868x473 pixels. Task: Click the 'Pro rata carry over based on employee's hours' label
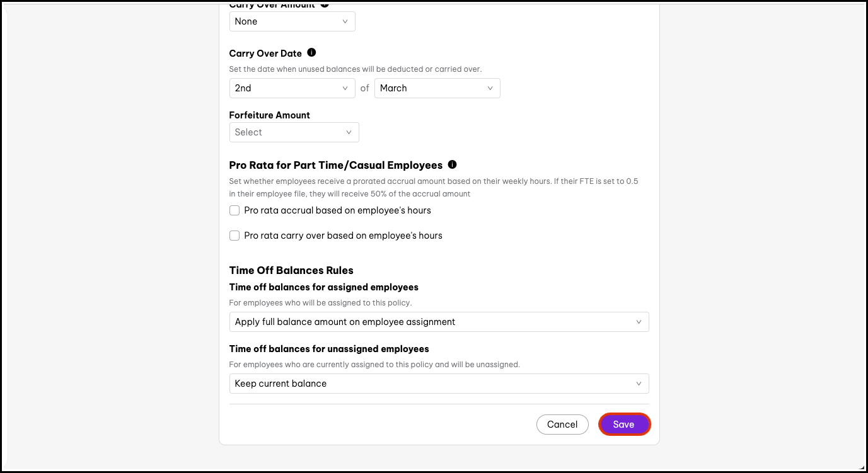click(x=343, y=236)
